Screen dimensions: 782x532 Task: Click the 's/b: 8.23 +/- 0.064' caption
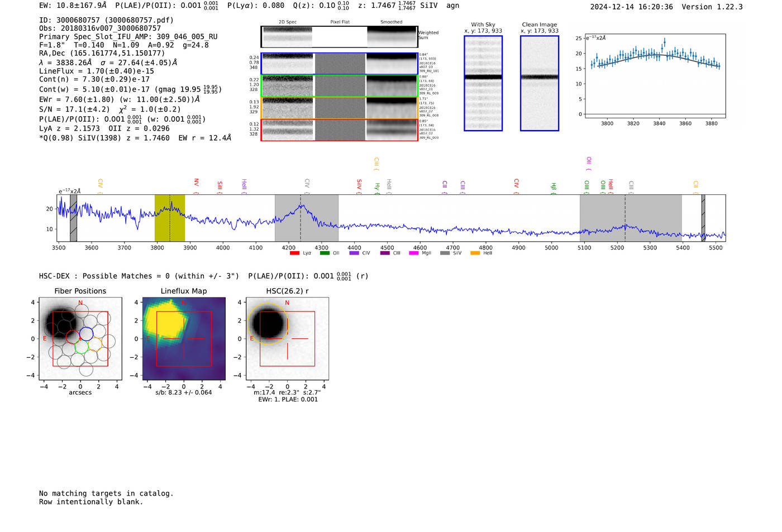point(184,392)
